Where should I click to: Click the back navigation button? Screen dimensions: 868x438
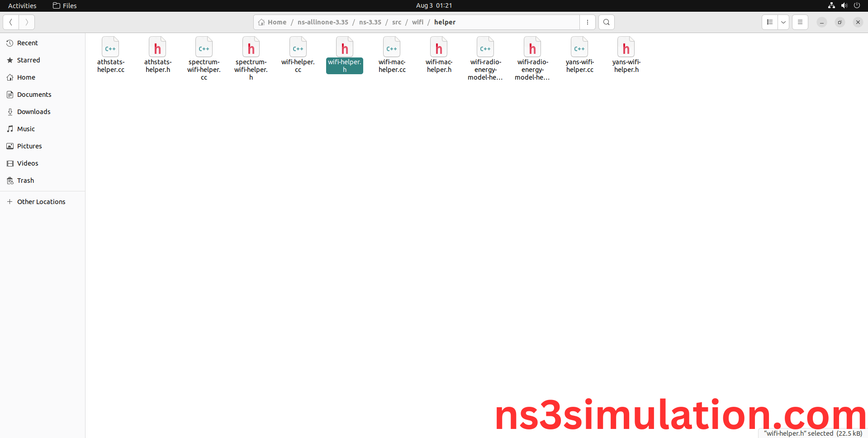point(10,22)
